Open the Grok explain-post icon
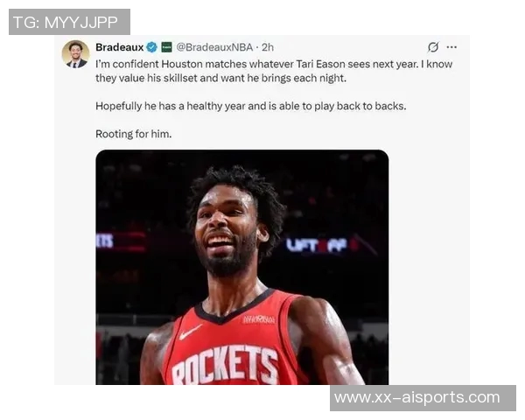This screenshot has height=420, width=525. (433, 47)
